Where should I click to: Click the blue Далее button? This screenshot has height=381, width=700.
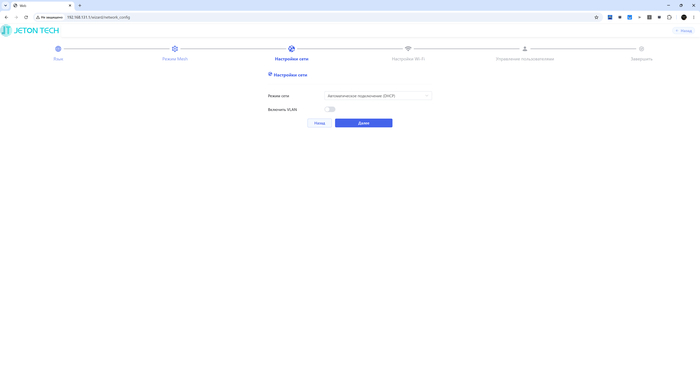click(364, 123)
